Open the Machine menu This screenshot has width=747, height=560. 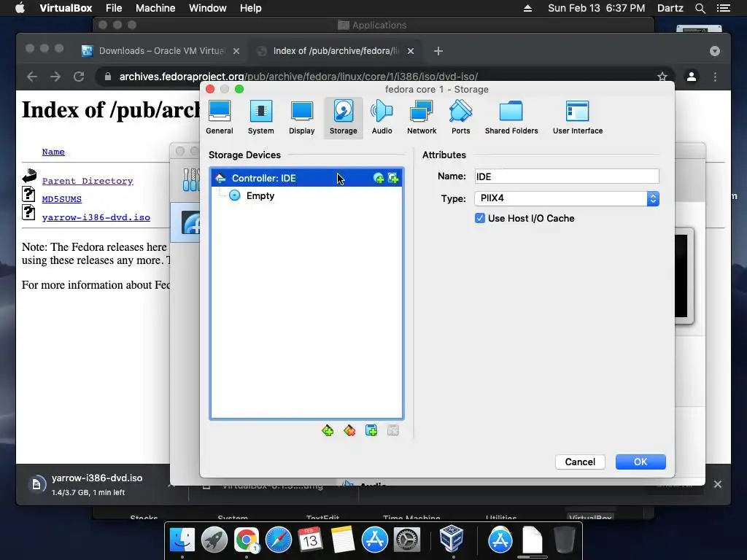pos(155,8)
